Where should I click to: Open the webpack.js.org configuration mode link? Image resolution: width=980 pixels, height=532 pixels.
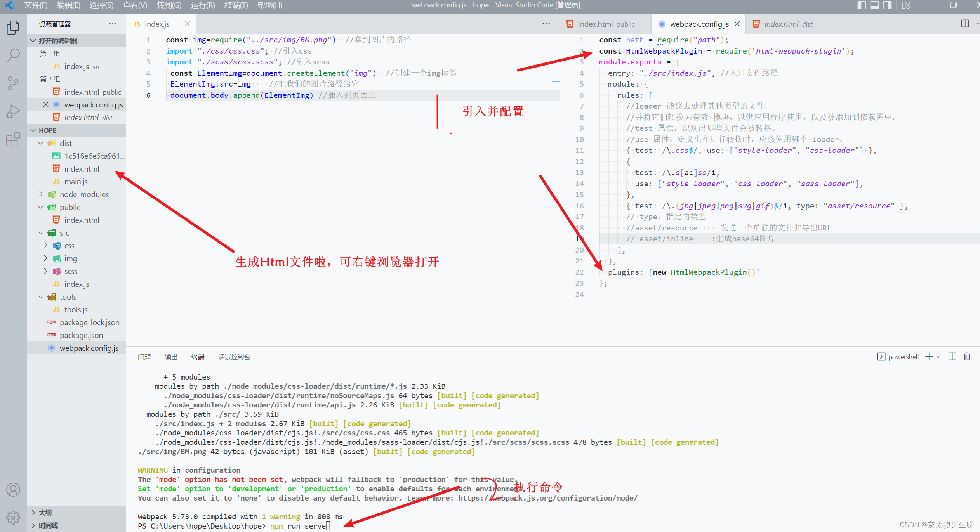pyautogui.click(x=548, y=498)
